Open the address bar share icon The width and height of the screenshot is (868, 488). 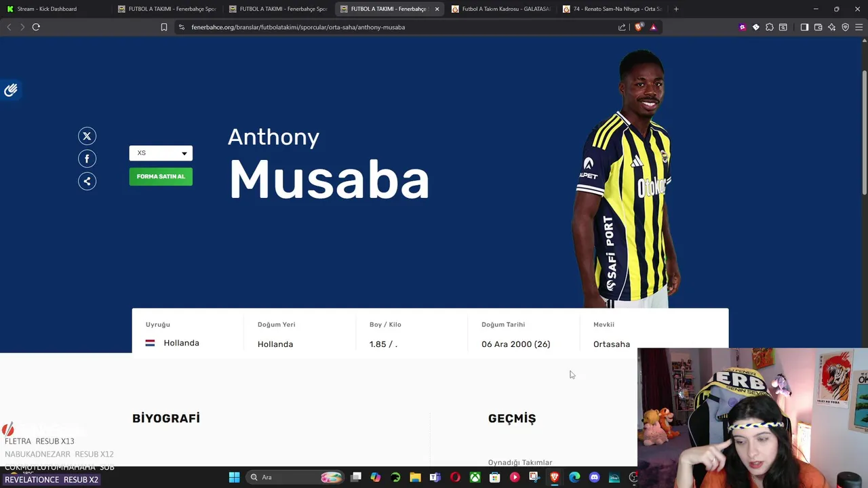tap(622, 27)
